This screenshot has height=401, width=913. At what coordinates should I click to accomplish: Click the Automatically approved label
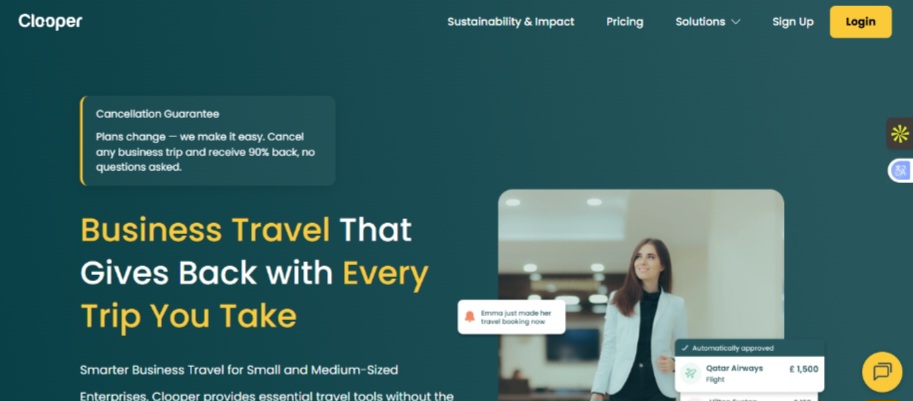(732, 348)
